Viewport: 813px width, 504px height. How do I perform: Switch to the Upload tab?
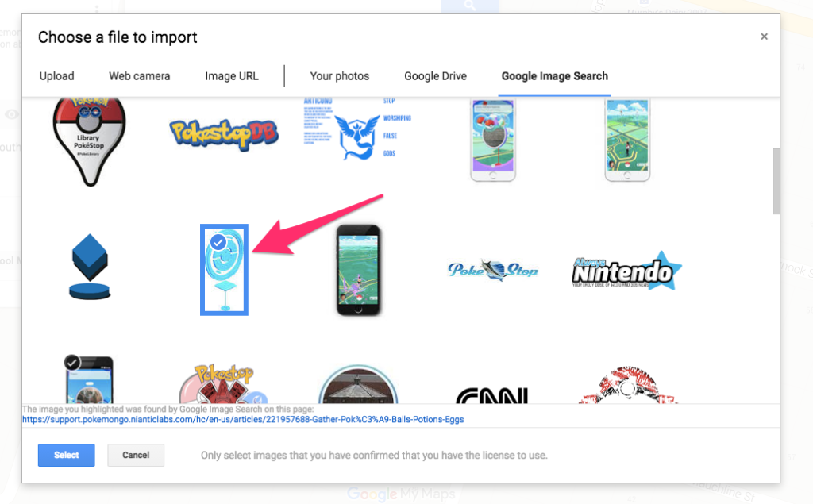pos(57,76)
